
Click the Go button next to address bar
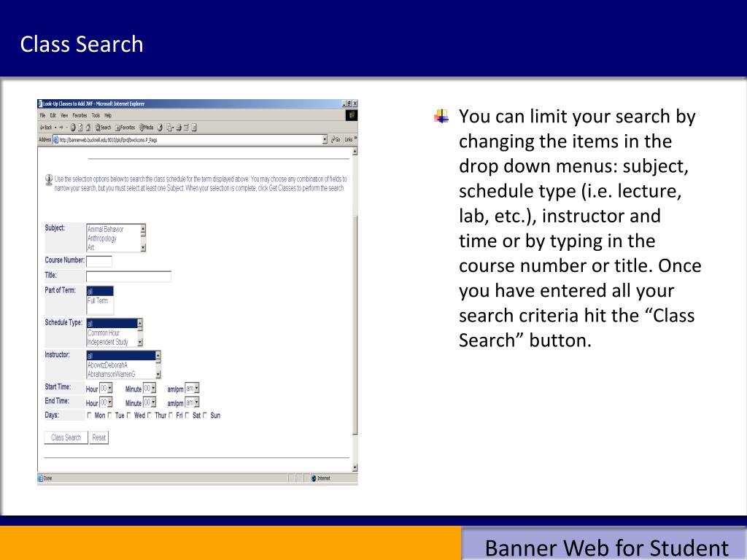336,139
